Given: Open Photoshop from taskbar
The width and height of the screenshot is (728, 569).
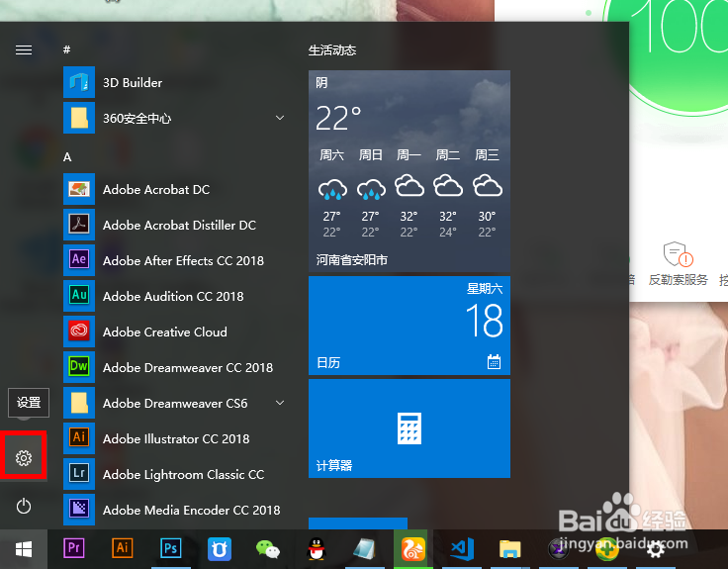Looking at the screenshot, I should (170, 549).
